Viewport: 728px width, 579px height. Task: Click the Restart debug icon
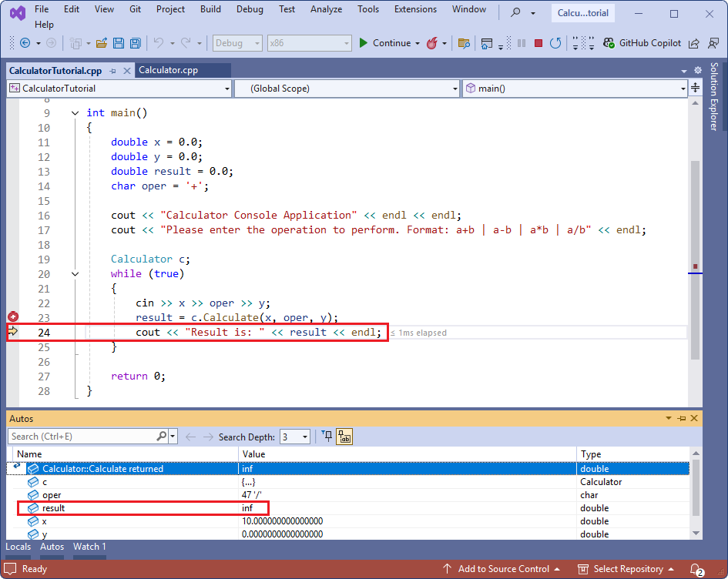point(556,43)
